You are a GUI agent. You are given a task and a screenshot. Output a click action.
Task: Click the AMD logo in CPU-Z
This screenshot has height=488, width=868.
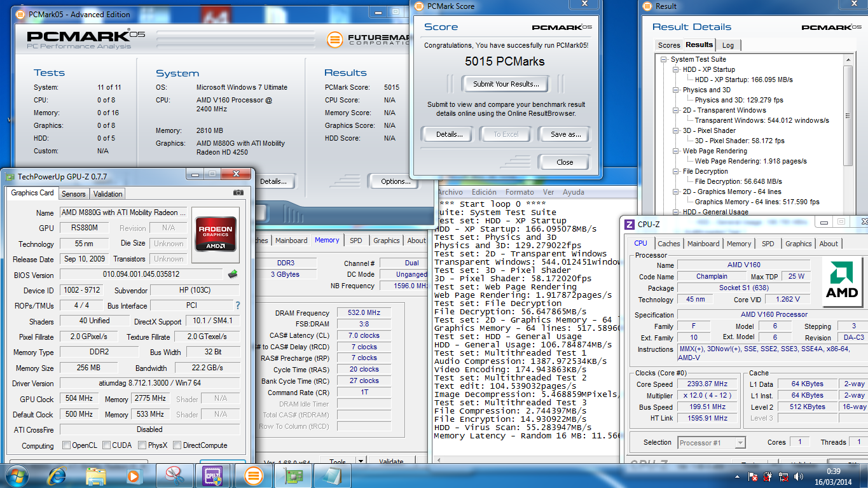842,282
